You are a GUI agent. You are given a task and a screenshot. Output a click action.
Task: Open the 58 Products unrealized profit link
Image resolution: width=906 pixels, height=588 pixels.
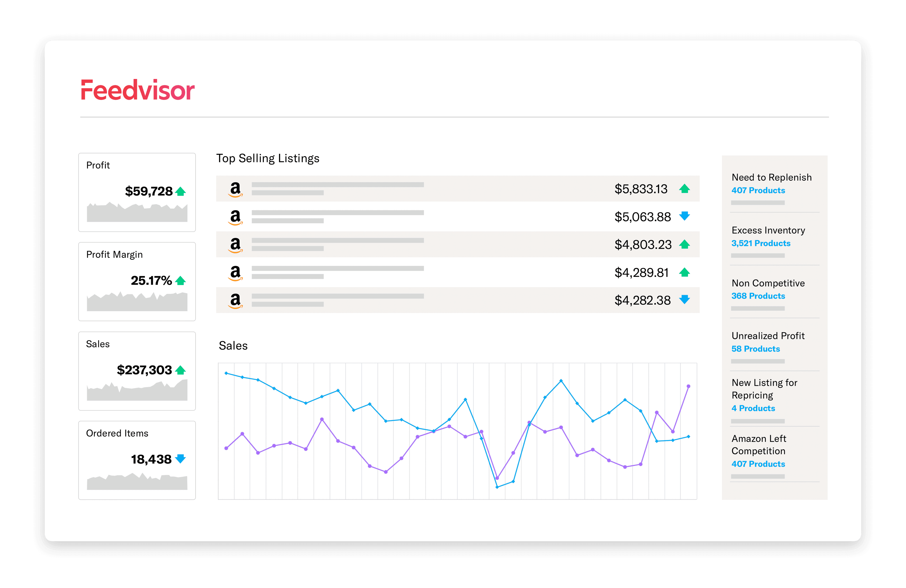click(x=755, y=348)
